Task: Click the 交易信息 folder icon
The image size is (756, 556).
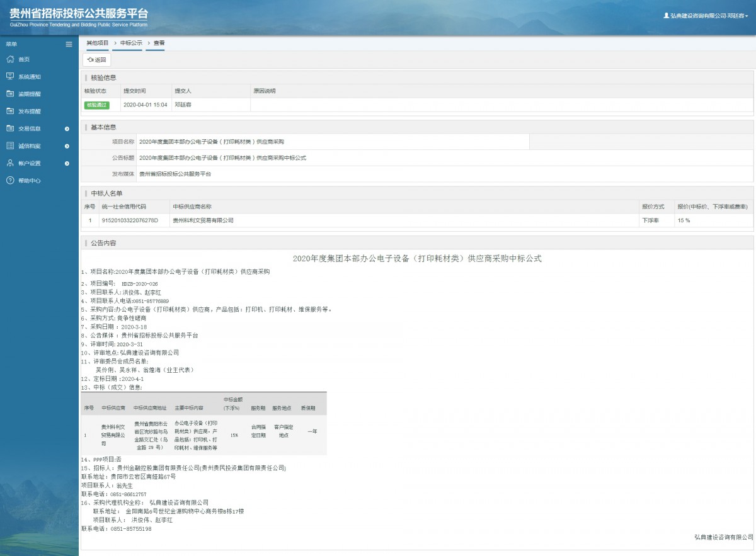Action: coord(9,128)
